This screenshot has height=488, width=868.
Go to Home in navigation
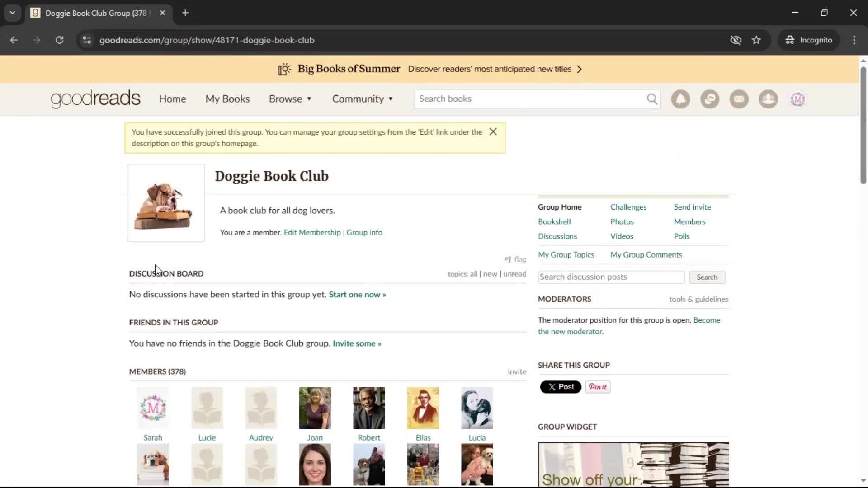pyautogui.click(x=172, y=99)
